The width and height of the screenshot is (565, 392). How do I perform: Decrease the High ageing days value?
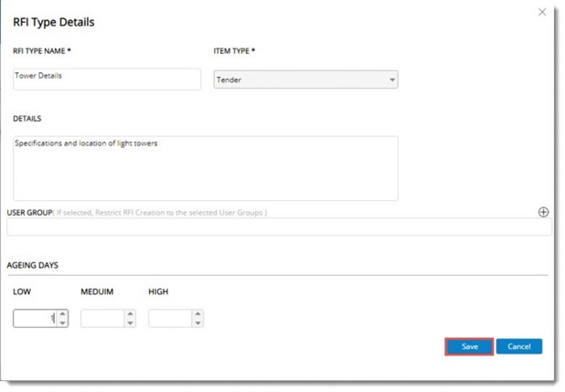197,323
